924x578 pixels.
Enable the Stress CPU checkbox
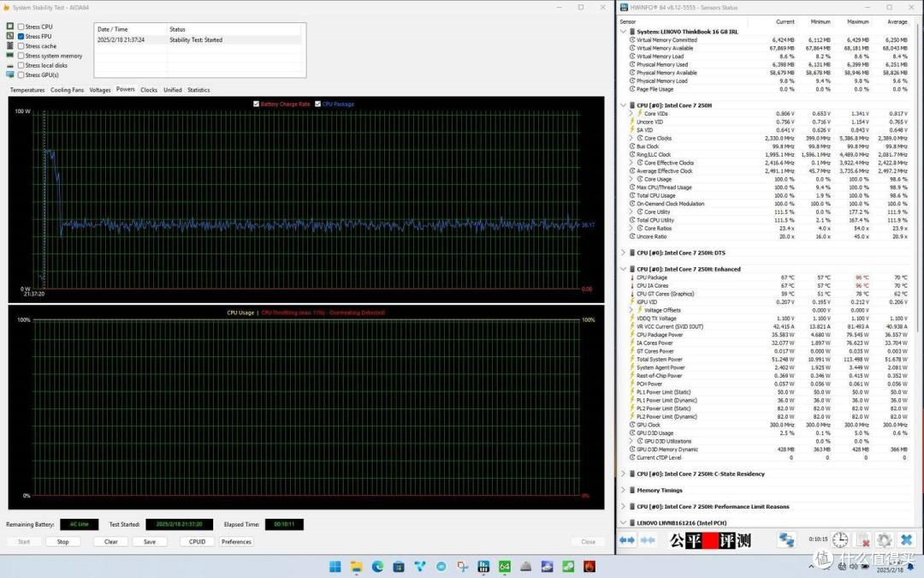(21, 27)
